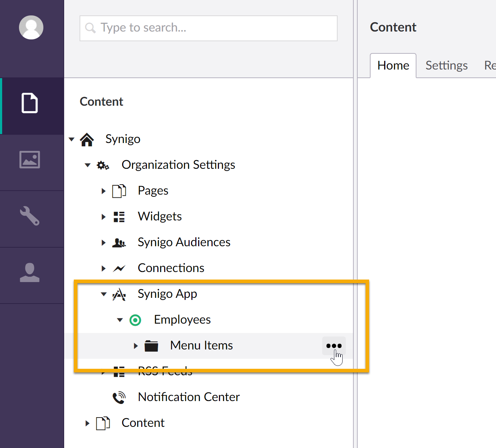This screenshot has height=448, width=496.
Task: Click the Menu Items folder icon
Action: [x=151, y=346]
